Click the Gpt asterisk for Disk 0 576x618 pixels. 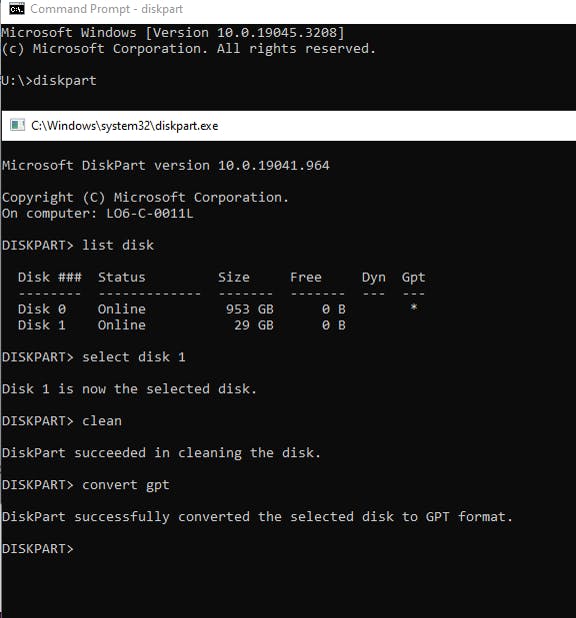414,307
